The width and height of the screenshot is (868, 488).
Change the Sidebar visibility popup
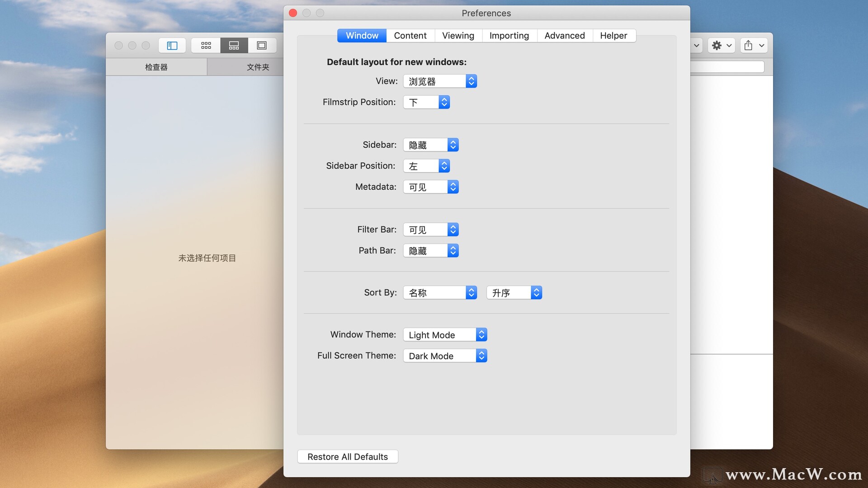431,145
